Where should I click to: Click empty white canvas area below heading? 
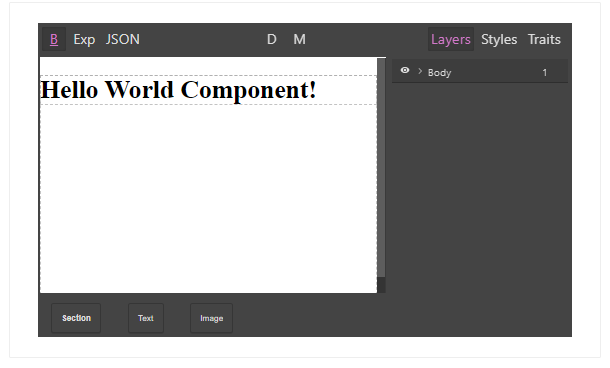(x=208, y=198)
